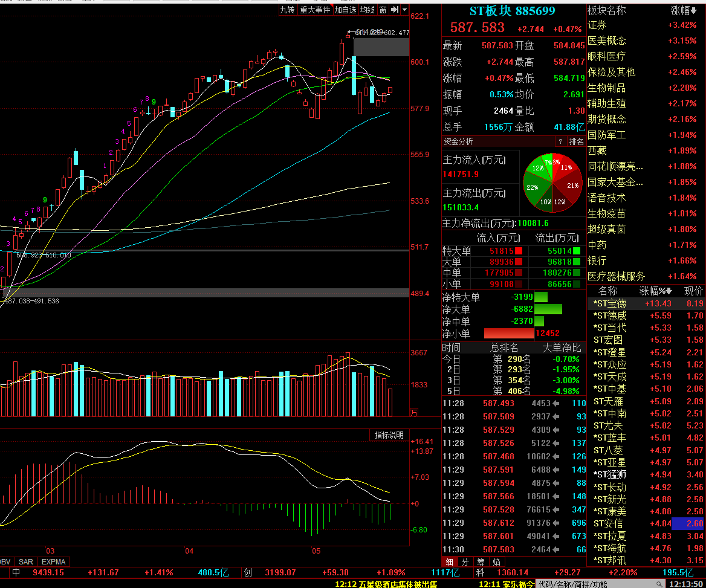Click the 487.038-491.536 gap zone label
Screen dimensions: 706x588
coord(31,301)
